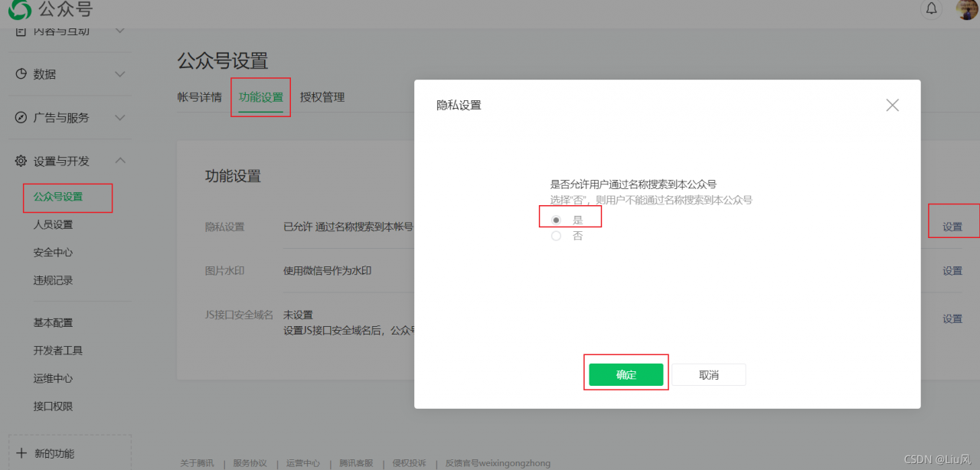The height and width of the screenshot is (470, 980).
Task: Switch to the 帐号详情 tab
Action: pos(200,97)
